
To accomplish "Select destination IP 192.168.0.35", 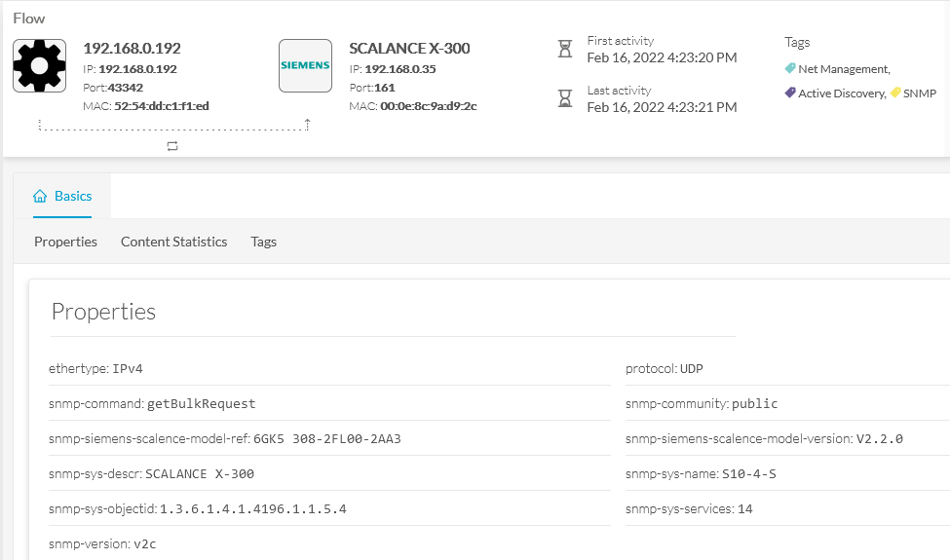I will tap(399, 69).
